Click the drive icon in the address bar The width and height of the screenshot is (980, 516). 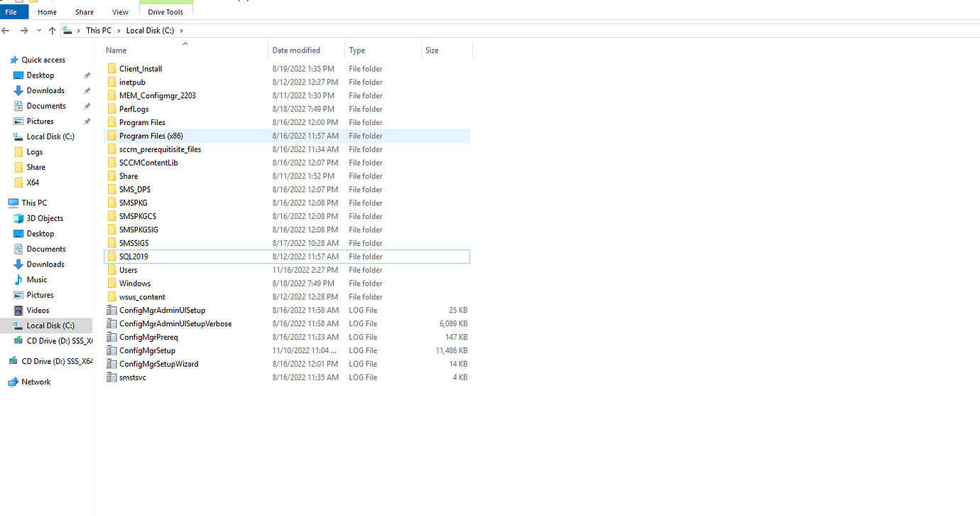[x=67, y=30]
